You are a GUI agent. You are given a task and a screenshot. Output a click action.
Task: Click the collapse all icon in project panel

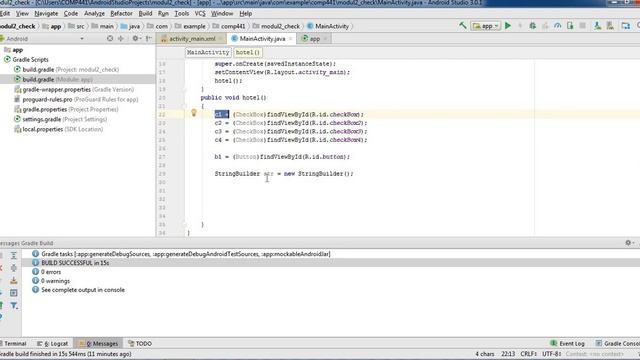tap(120, 38)
